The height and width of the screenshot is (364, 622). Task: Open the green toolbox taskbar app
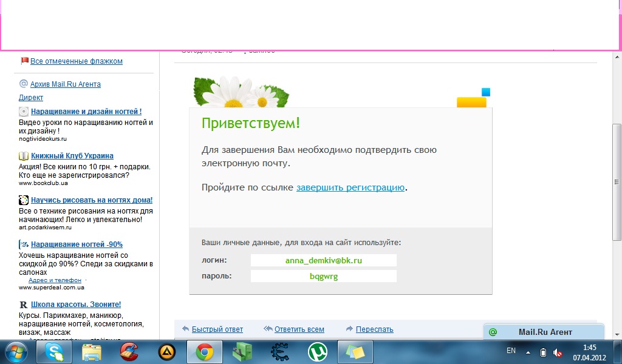click(x=242, y=352)
